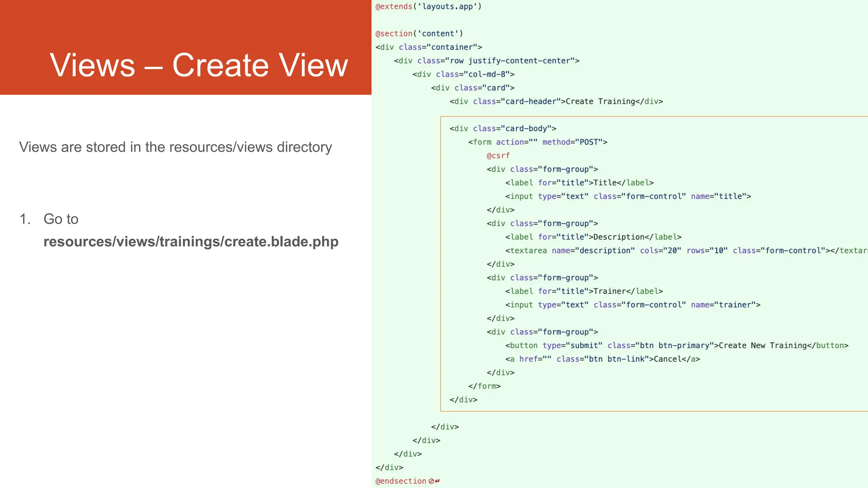The height and width of the screenshot is (488, 868).
Task: Click the div class="container" line
Action: 428,47
